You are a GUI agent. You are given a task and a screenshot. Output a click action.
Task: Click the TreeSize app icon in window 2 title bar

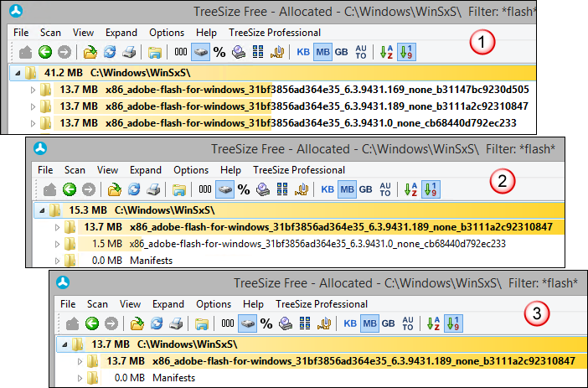pyautogui.click(x=40, y=148)
